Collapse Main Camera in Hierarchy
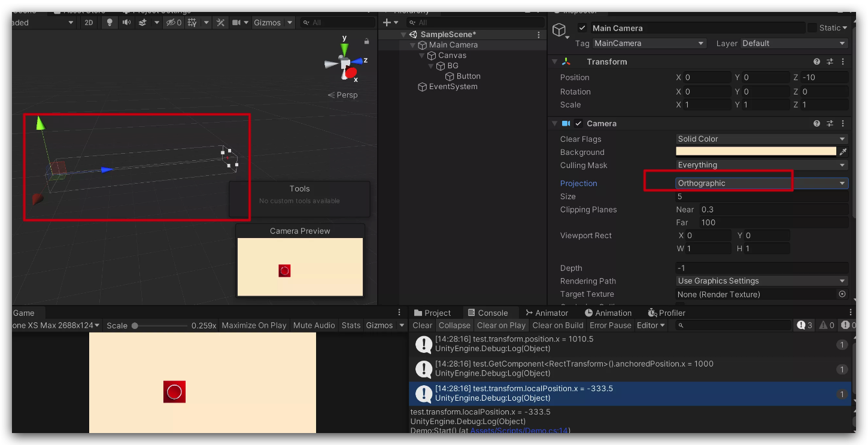The width and height of the screenshot is (868, 445). pos(412,45)
